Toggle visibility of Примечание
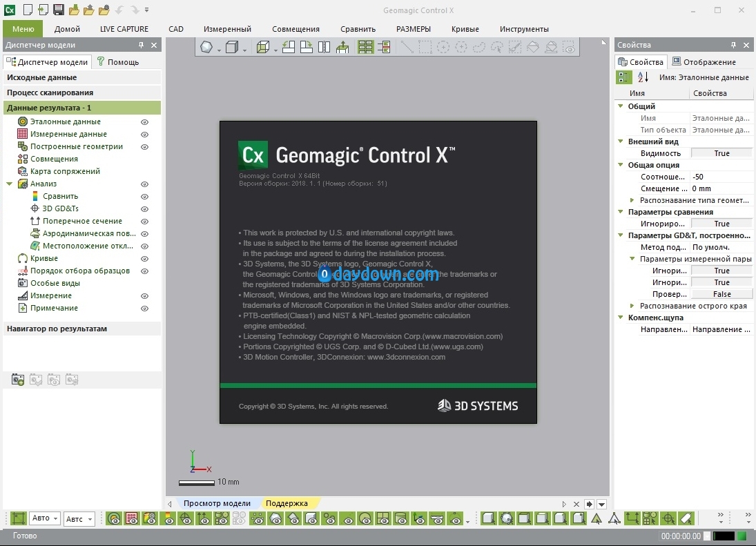756x546 pixels. click(144, 309)
